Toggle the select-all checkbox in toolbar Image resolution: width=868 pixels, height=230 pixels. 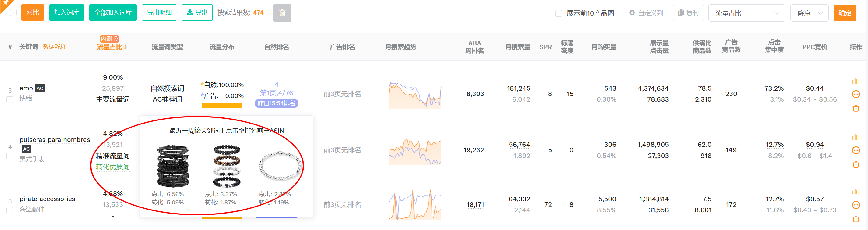point(13,13)
